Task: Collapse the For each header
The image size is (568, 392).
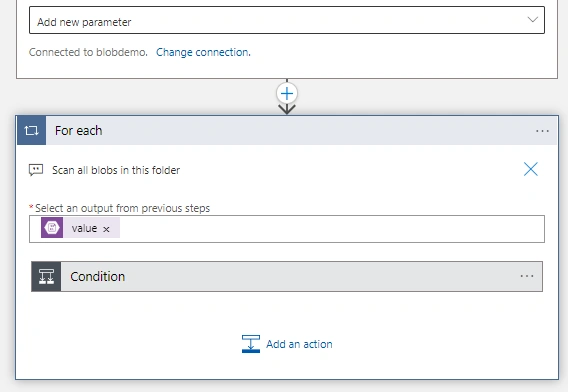Action: coord(287,130)
